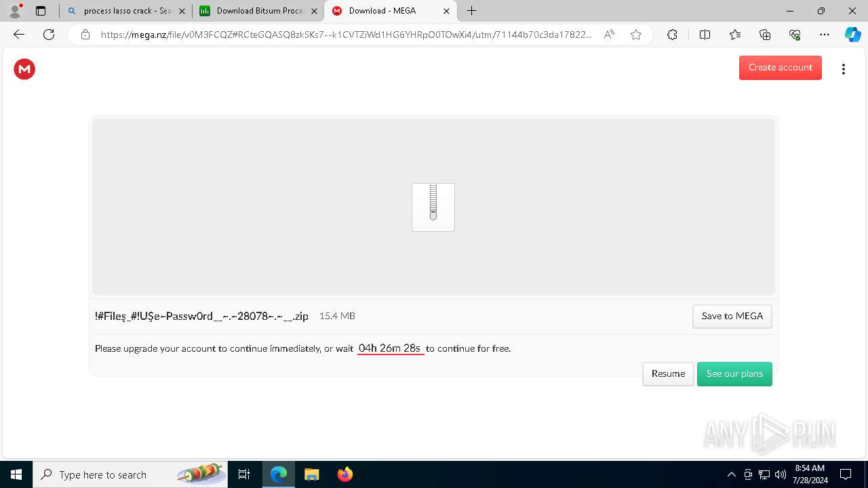Click the Save to MEGA button
Screen dimensions: 868x488
pos(732,317)
